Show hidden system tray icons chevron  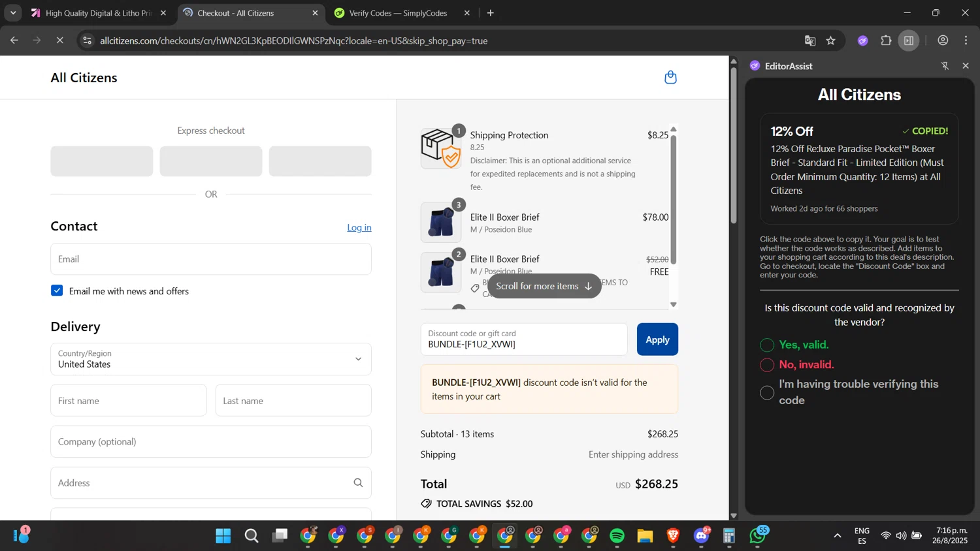coord(837,536)
